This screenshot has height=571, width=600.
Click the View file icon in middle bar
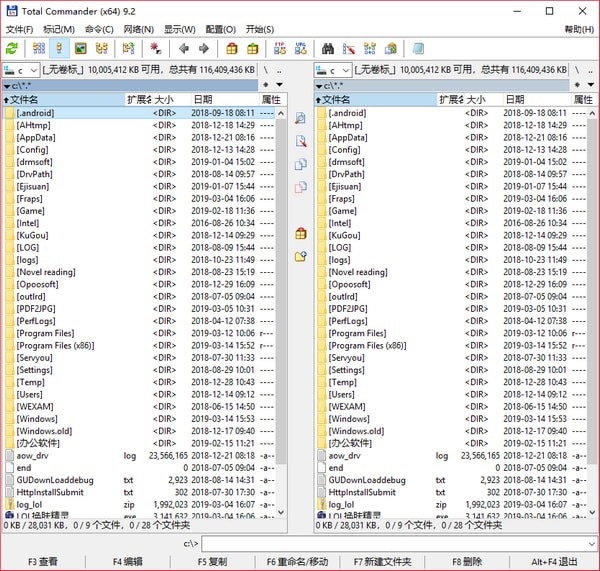(x=300, y=118)
